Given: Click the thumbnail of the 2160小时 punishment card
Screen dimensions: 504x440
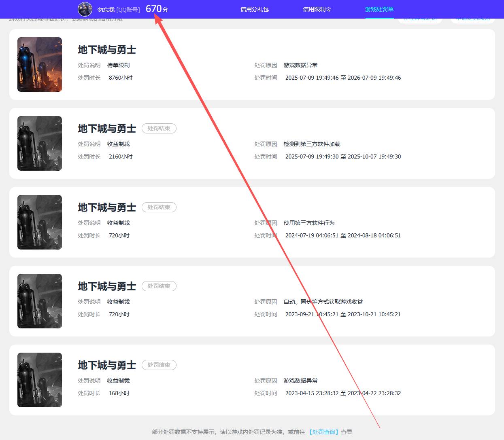Looking at the screenshot, I should (x=40, y=143).
